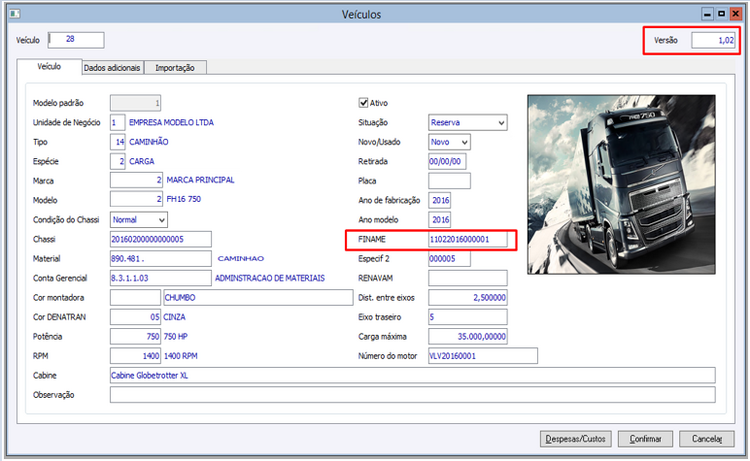Click the truck photo thumbnail
This screenshot has width=750, height=461.
click(x=621, y=185)
